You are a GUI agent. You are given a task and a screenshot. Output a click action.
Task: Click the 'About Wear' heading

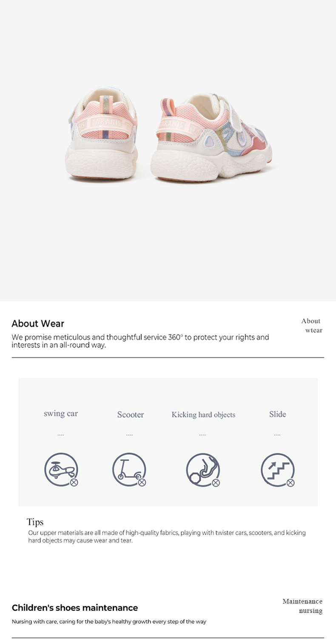coord(38,324)
